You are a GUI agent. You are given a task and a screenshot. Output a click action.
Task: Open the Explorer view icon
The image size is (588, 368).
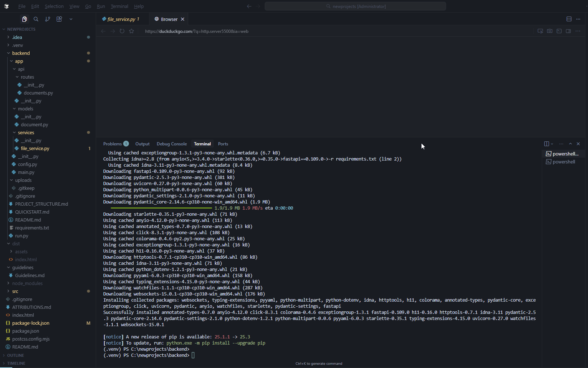pyautogui.click(x=25, y=19)
